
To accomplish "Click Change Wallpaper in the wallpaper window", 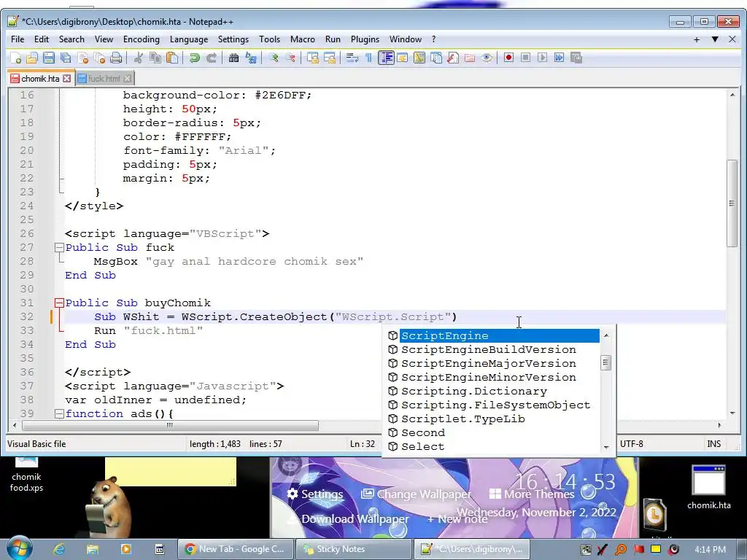I will (416, 494).
